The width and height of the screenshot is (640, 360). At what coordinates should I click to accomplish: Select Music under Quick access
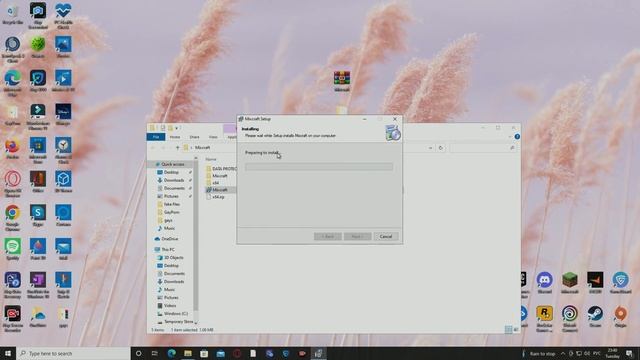[x=169, y=228]
